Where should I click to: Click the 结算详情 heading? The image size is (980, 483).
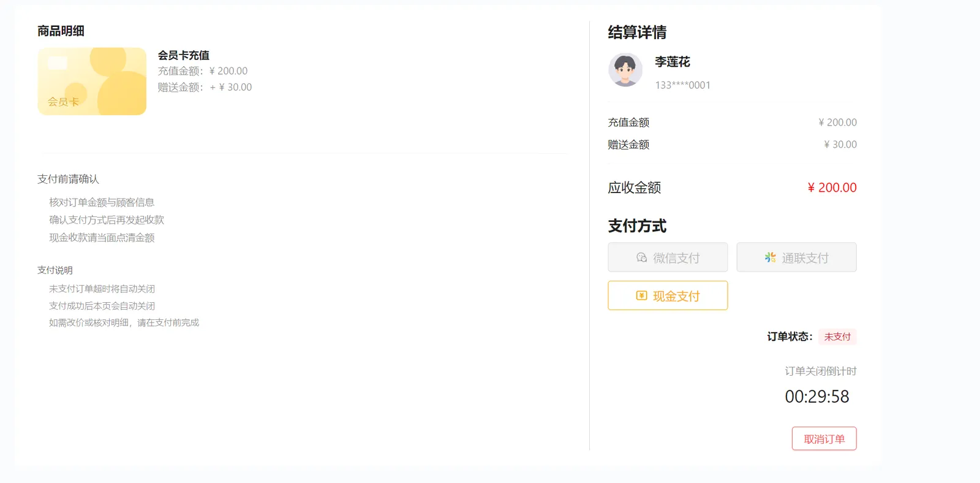pos(637,32)
